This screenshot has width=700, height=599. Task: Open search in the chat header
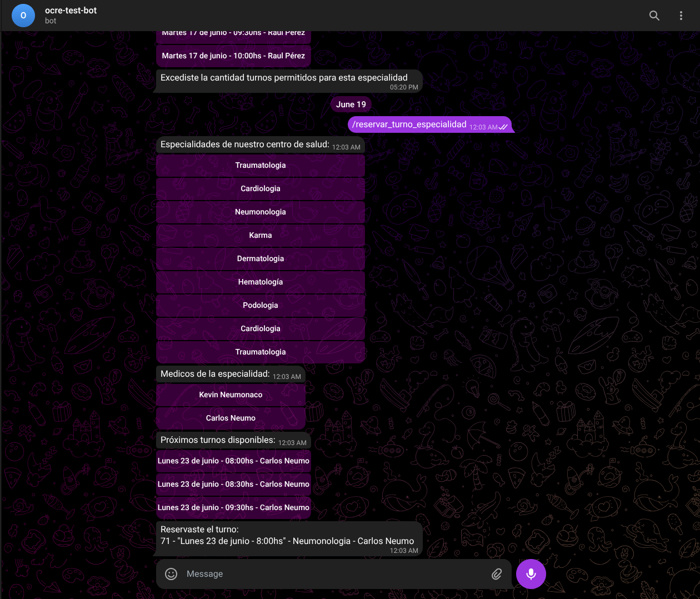(x=654, y=16)
